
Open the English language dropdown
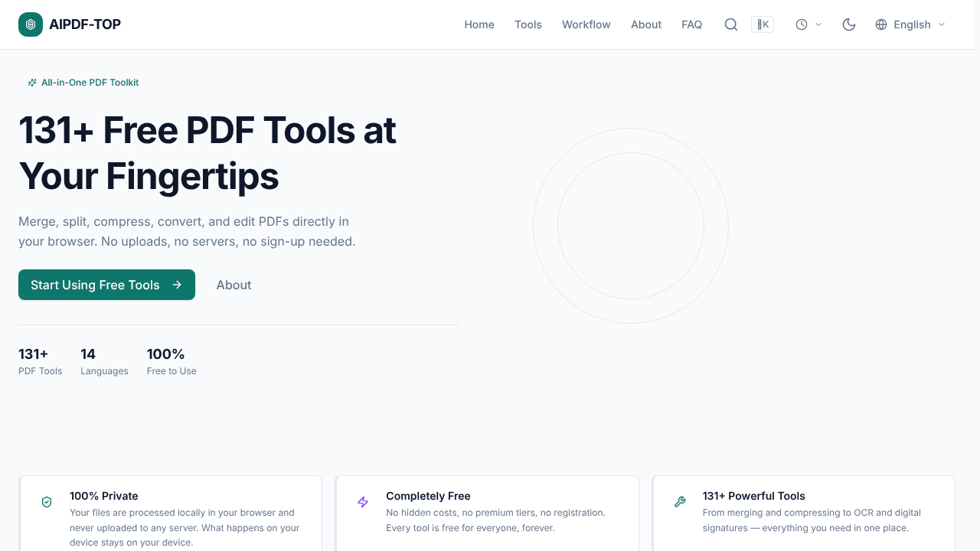point(910,24)
